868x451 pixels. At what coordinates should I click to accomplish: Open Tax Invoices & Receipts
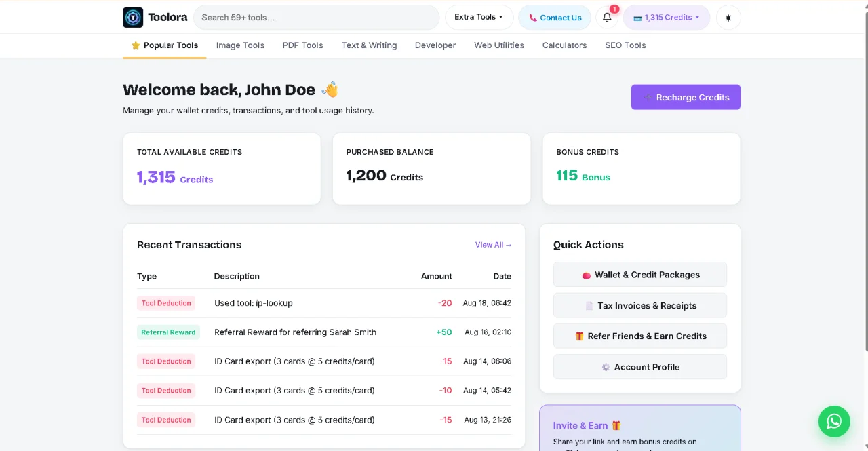tap(640, 305)
